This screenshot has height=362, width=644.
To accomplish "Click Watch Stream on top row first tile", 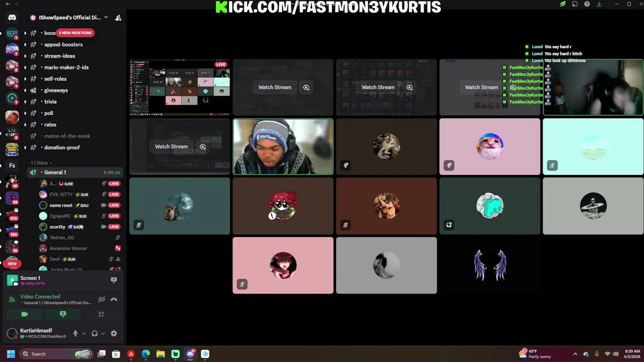I will [x=275, y=87].
